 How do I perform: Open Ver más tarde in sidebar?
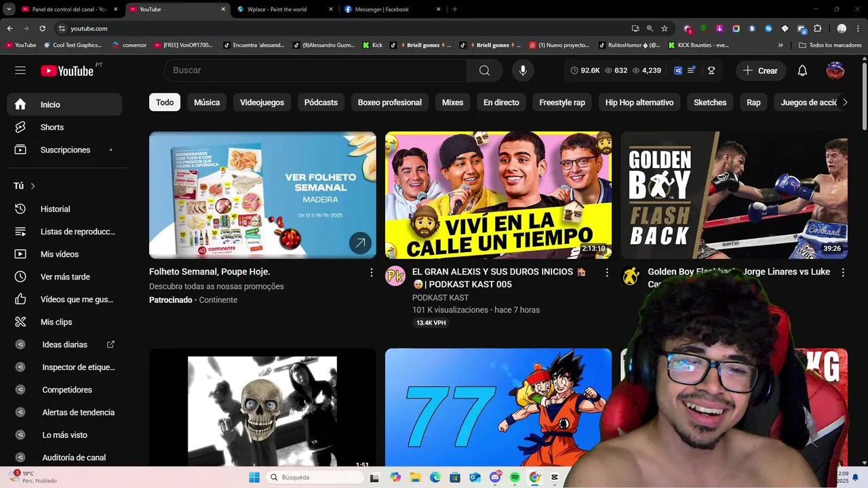[64, 277]
